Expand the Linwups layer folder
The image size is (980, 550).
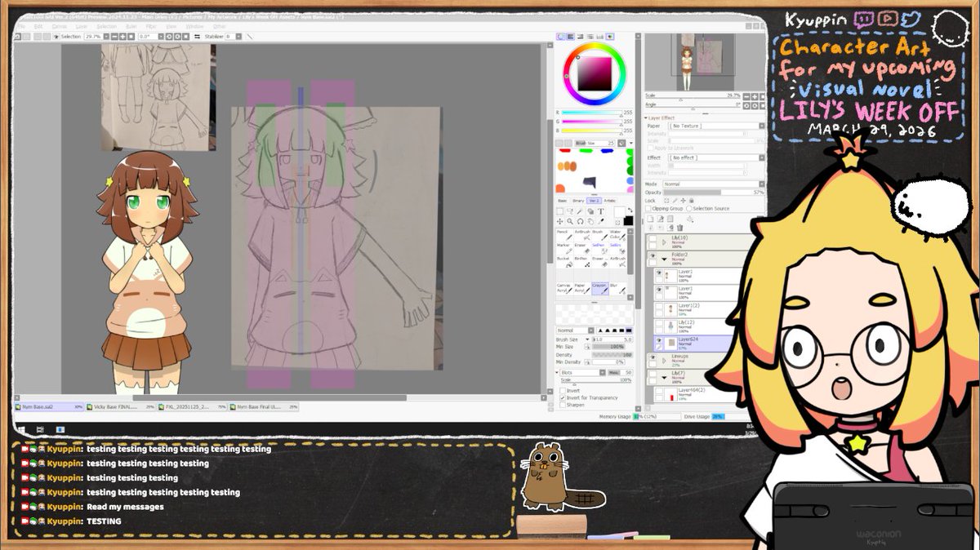(664, 362)
